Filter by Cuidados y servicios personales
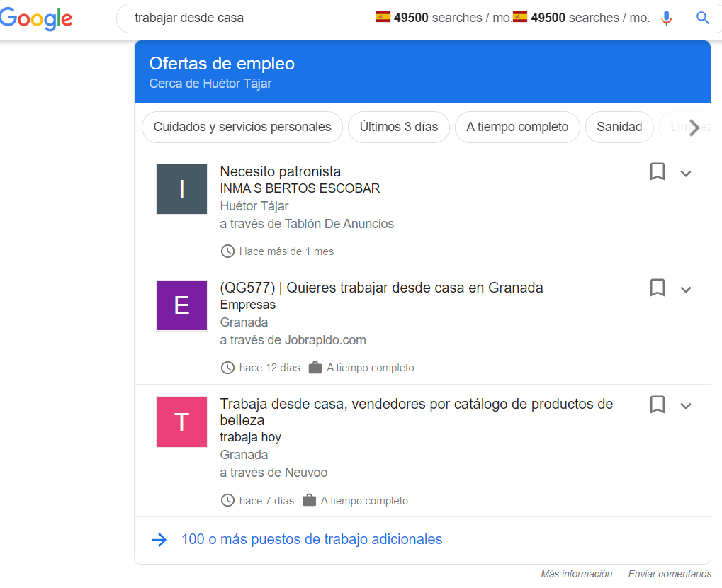 242,127
